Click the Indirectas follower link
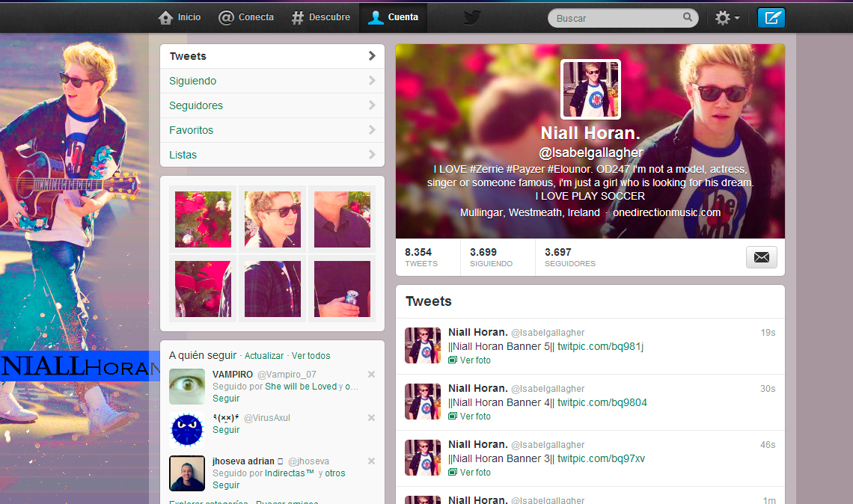Viewport: 853px width, 504px height. [290, 473]
